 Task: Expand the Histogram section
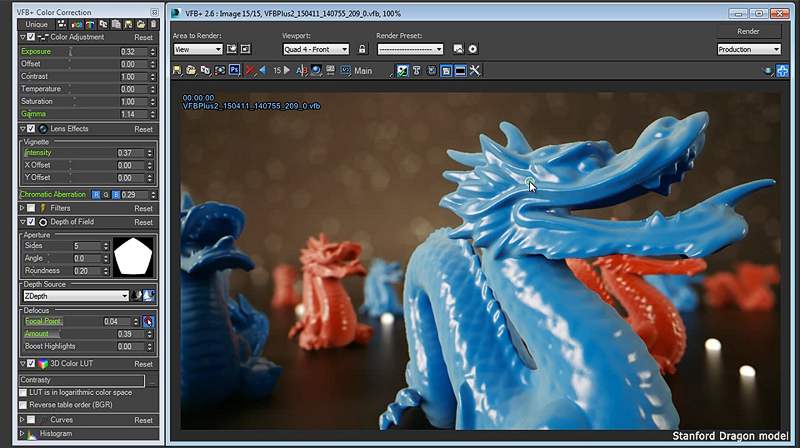pyautogui.click(x=22, y=434)
